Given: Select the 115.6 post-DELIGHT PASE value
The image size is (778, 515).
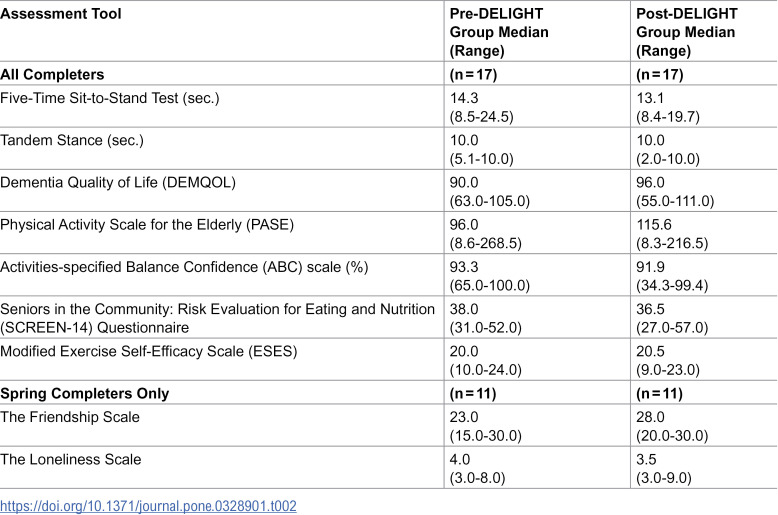Looking at the screenshot, I should click(653, 225).
